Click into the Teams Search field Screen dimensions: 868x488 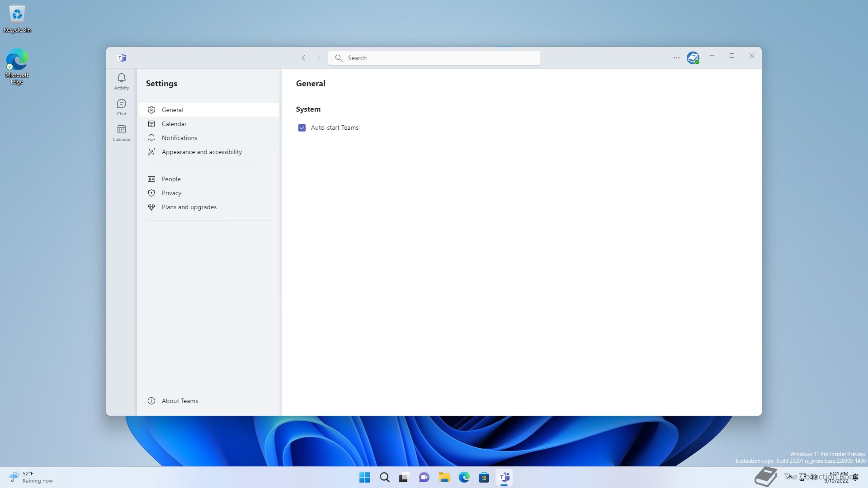434,58
